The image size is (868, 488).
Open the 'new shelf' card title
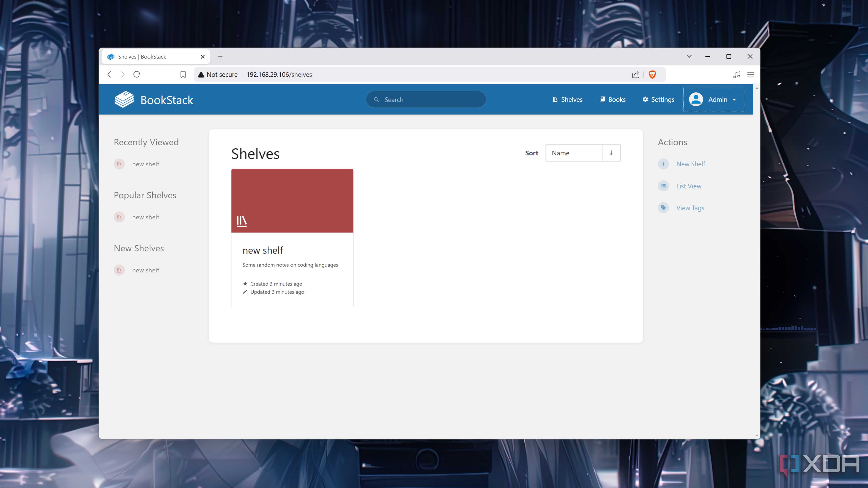point(263,250)
